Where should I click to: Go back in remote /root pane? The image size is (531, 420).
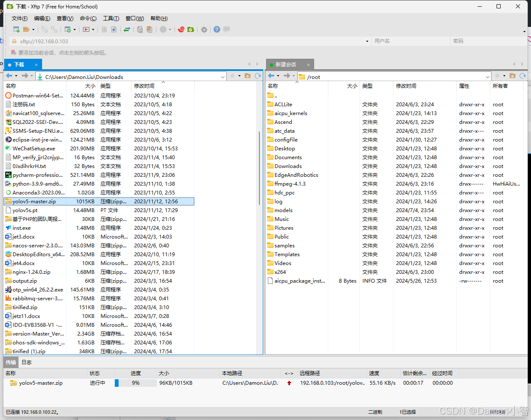click(271, 76)
